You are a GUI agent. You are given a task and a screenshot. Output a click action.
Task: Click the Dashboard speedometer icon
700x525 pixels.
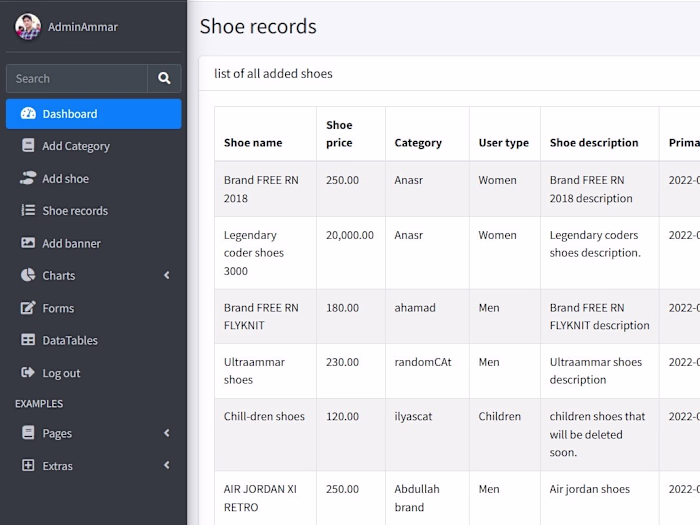pos(28,114)
